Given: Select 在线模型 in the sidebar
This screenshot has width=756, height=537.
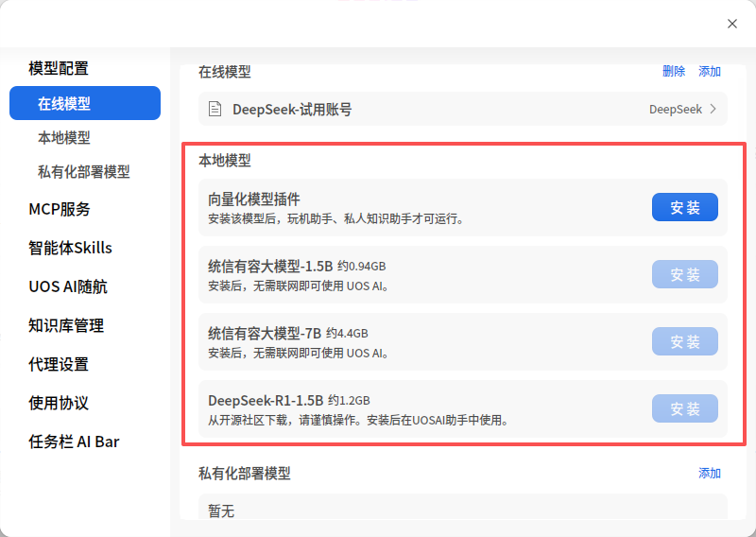Looking at the screenshot, I should [x=85, y=103].
